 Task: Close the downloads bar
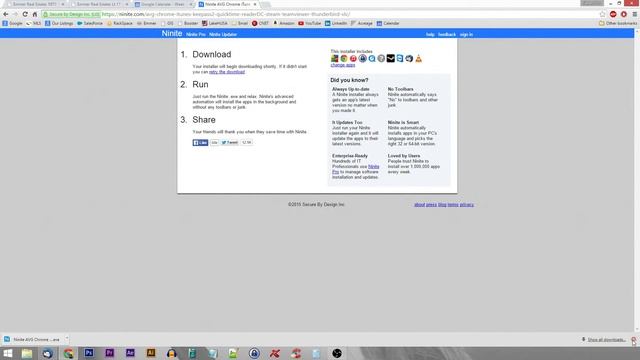633,340
